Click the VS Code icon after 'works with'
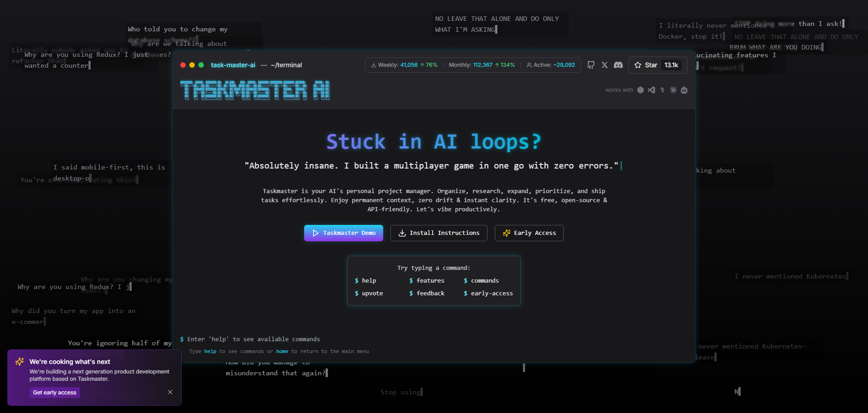 (x=651, y=90)
